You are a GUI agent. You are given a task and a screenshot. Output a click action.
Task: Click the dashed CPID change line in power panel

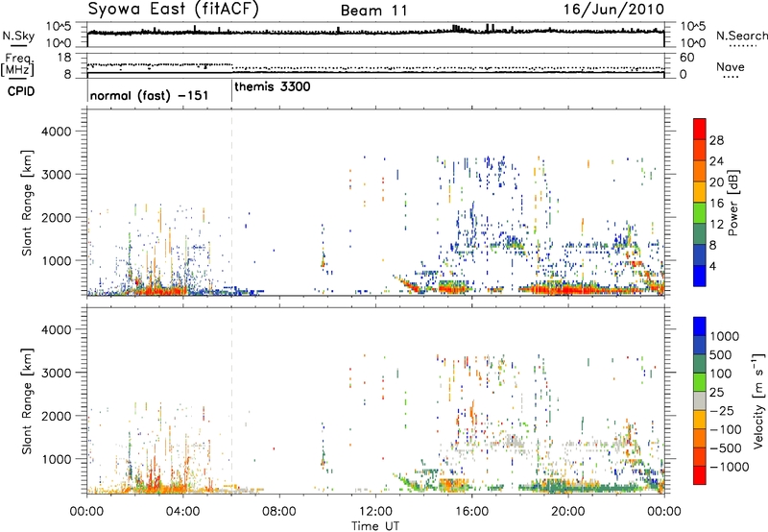(232, 203)
